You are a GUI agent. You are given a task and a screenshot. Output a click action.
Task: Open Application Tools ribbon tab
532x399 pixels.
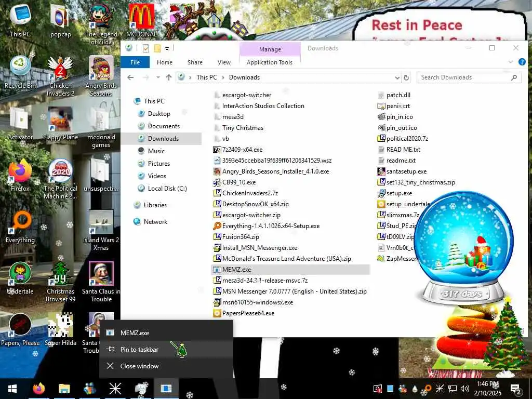270,62
